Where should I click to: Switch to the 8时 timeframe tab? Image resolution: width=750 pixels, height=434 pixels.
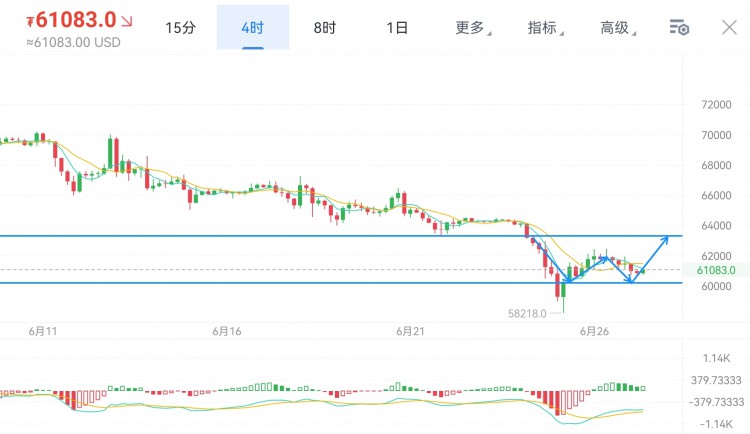click(x=325, y=28)
